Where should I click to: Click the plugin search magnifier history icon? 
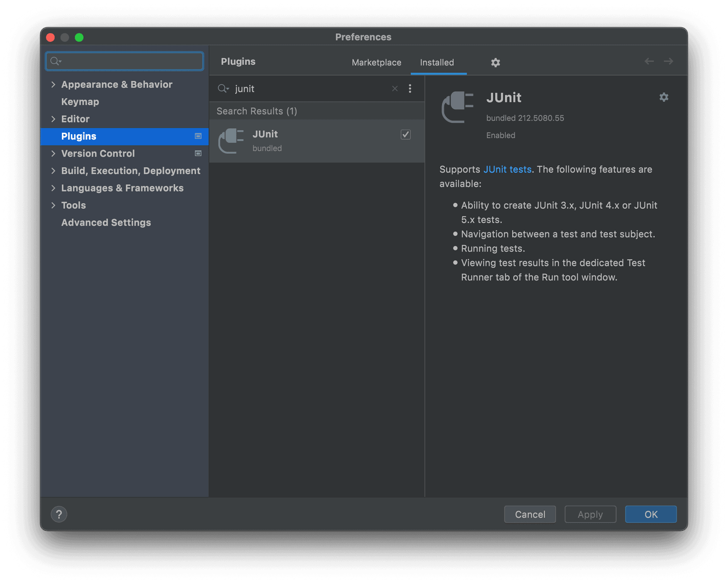tap(223, 89)
